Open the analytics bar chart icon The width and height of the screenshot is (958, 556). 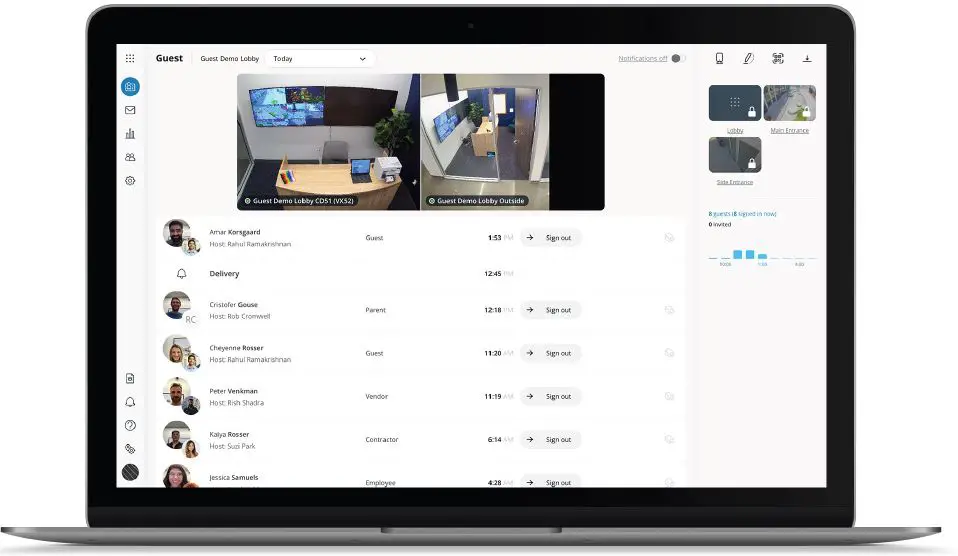coord(130,133)
